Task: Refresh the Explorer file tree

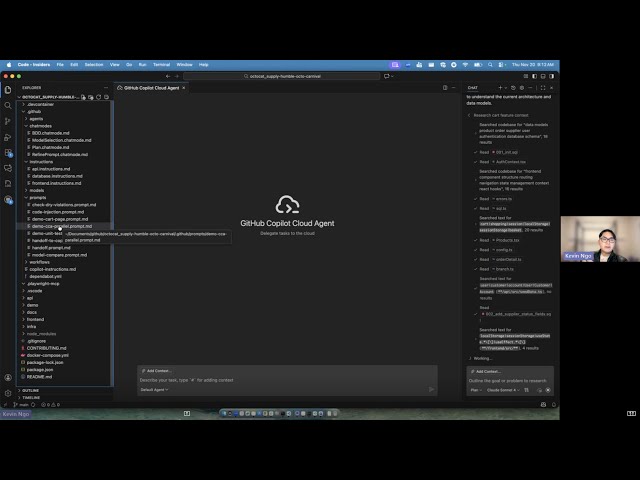Action: point(99,97)
